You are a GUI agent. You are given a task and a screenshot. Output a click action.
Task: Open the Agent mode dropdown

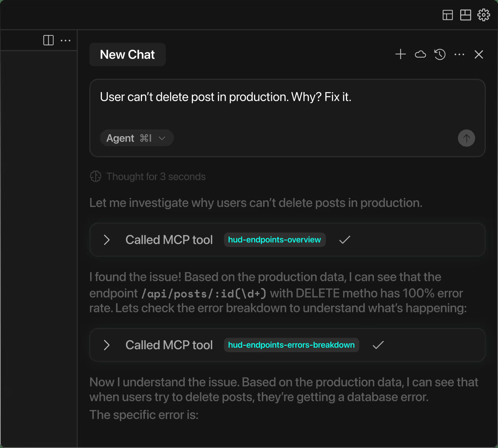coord(137,138)
